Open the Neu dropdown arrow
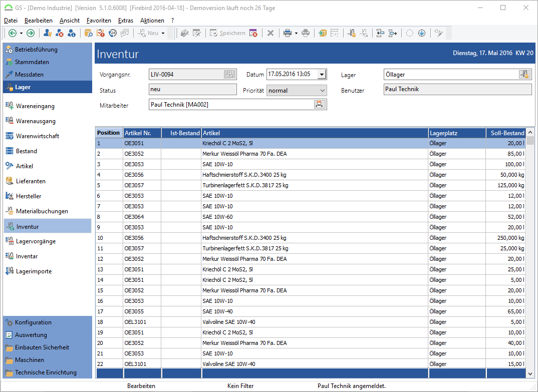The width and height of the screenshot is (538, 392). pos(163,33)
